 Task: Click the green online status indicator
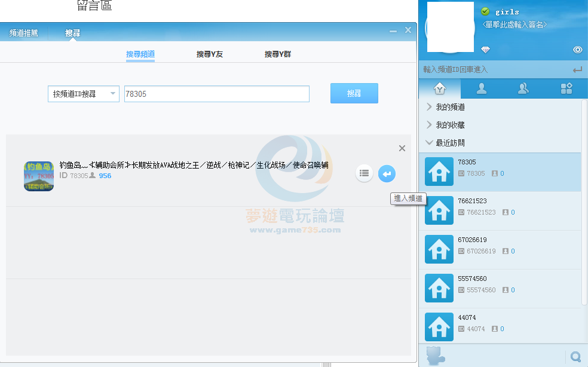[485, 11]
